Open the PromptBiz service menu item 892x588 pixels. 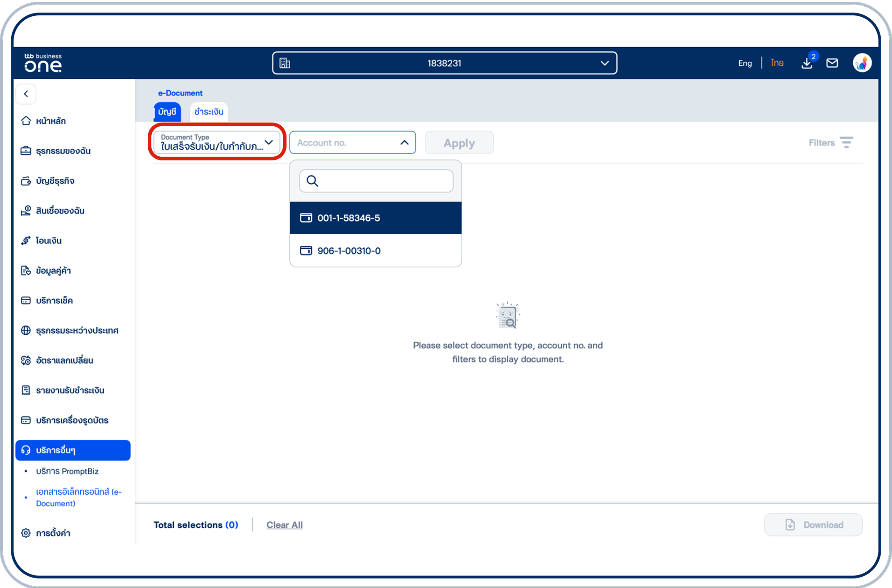(x=68, y=471)
